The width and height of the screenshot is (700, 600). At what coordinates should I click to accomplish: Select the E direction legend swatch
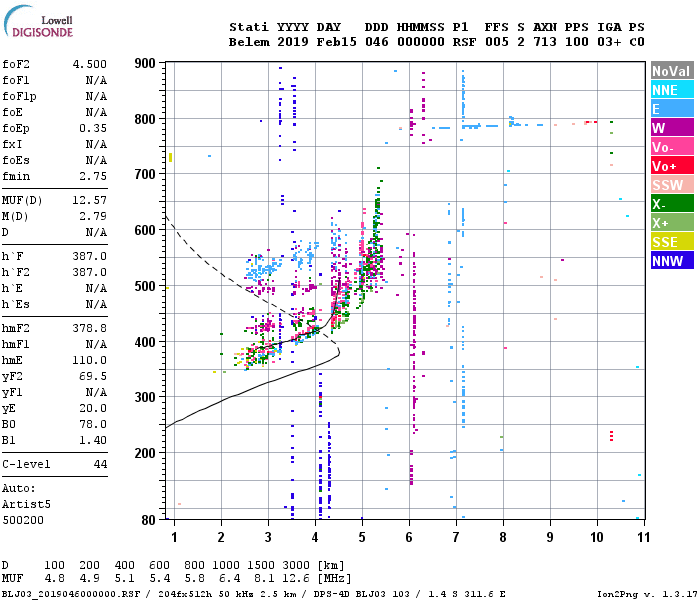point(672,108)
